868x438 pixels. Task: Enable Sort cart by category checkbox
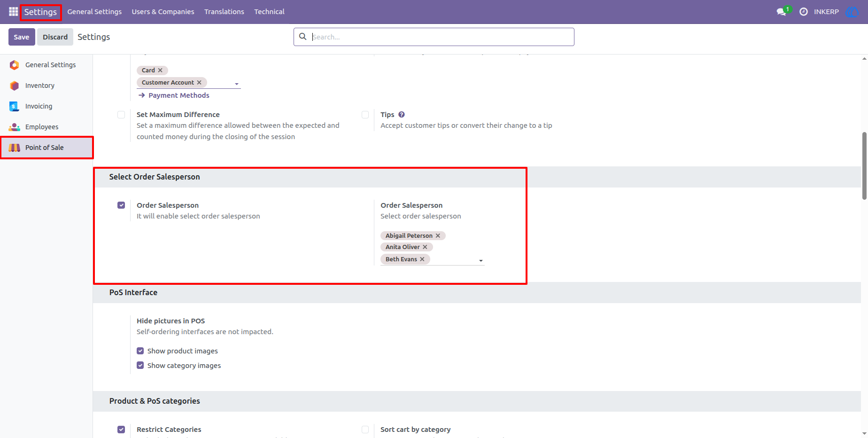point(365,430)
